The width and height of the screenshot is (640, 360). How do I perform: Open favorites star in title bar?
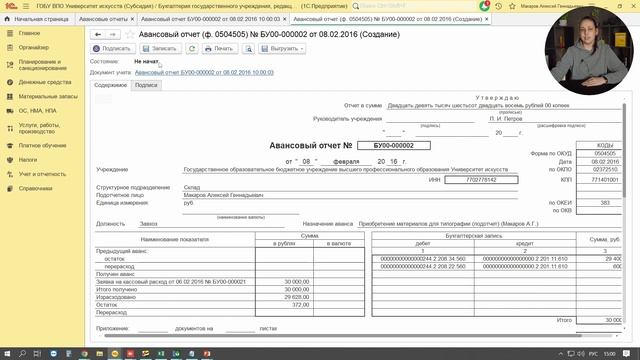point(512,6)
